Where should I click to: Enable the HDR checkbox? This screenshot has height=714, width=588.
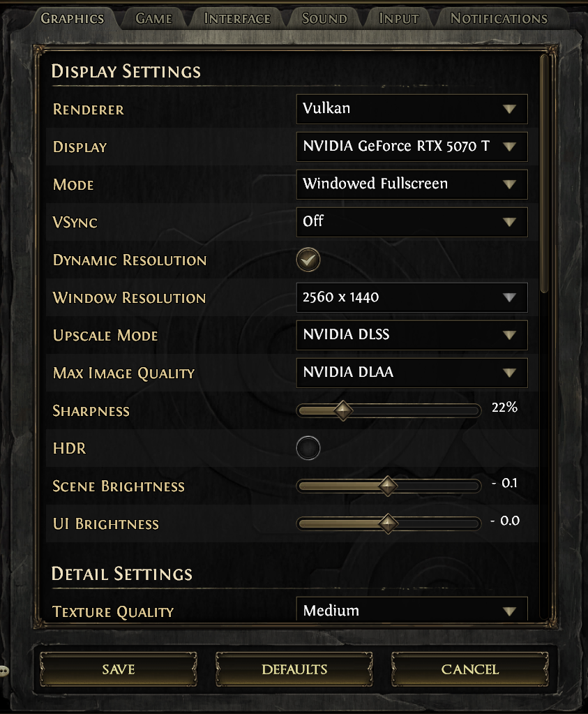click(308, 448)
